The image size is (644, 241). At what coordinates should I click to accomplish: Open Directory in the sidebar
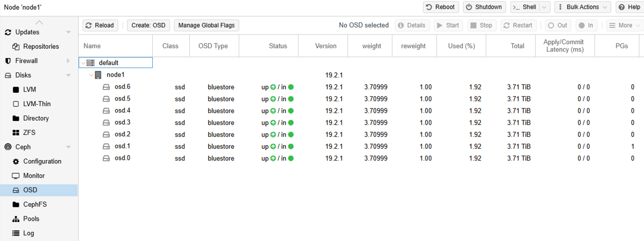[36, 118]
